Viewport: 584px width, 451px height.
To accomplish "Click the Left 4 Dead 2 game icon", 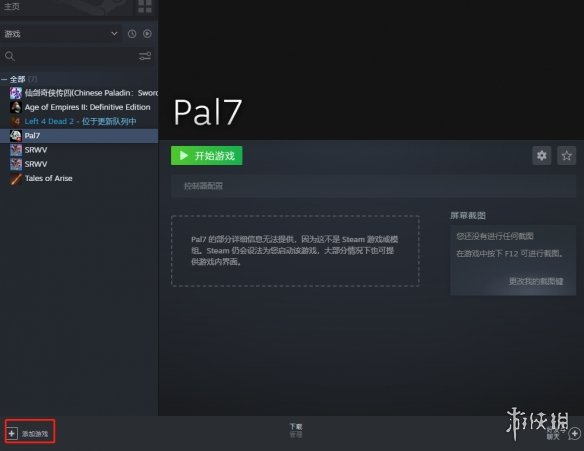I will [x=16, y=121].
